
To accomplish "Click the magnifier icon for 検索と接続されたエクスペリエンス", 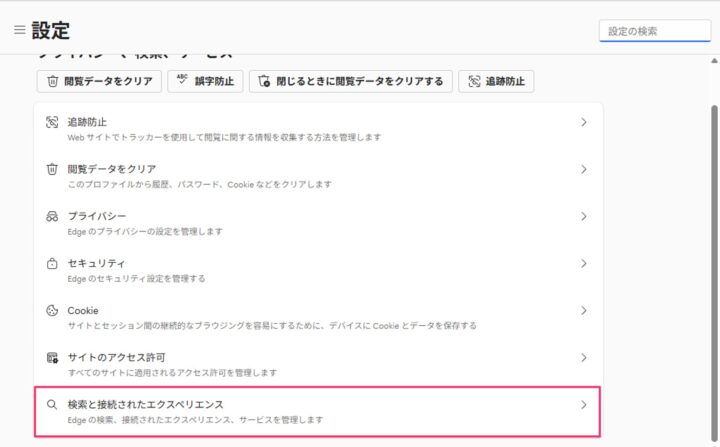I will [52, 405].
